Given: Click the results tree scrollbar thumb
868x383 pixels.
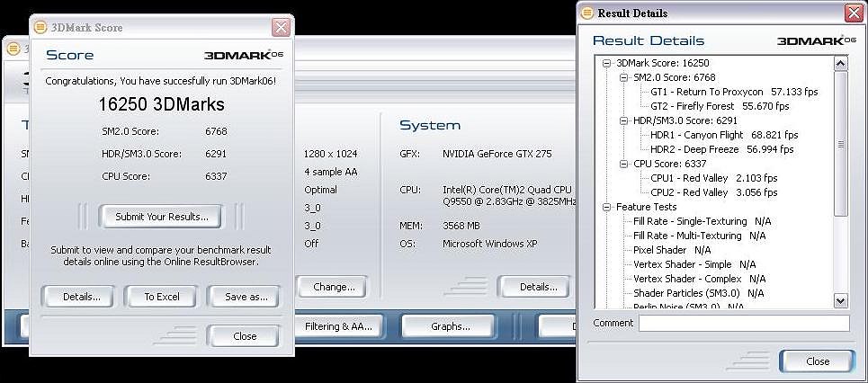Looking at the screenshot, I should 840,144.
